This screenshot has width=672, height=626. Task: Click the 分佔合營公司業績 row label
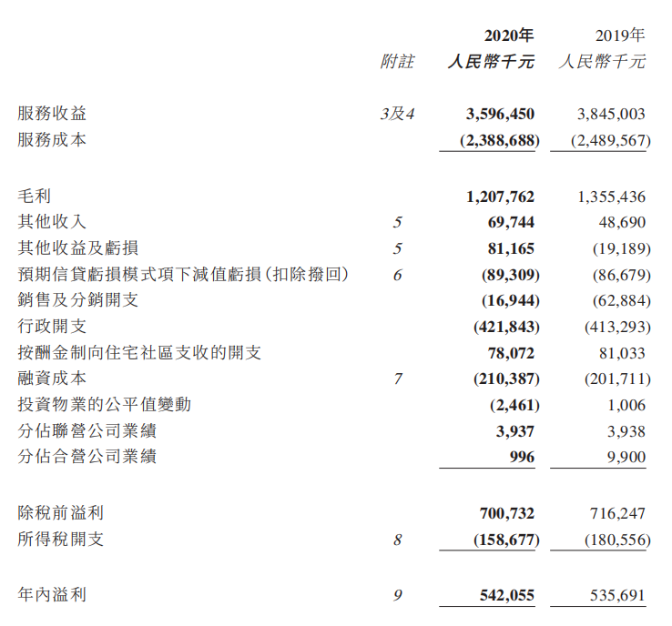(87, 457)
